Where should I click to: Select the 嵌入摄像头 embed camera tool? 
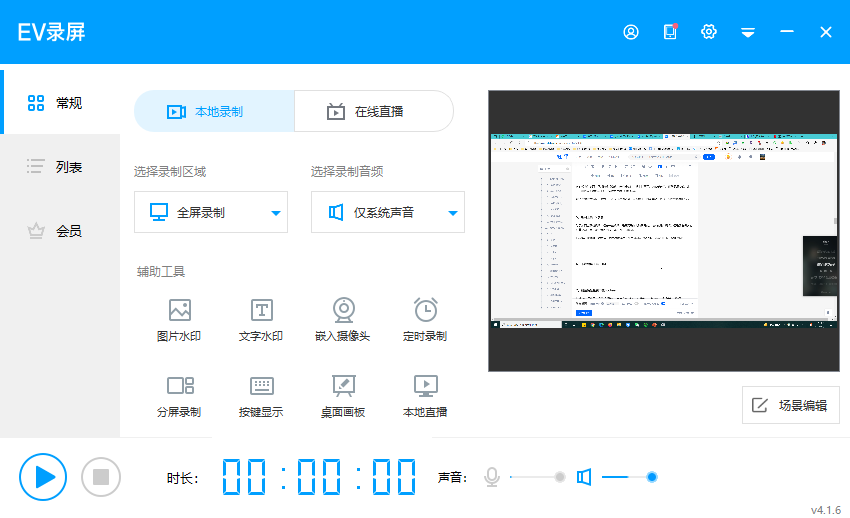[x=343, y=320]
